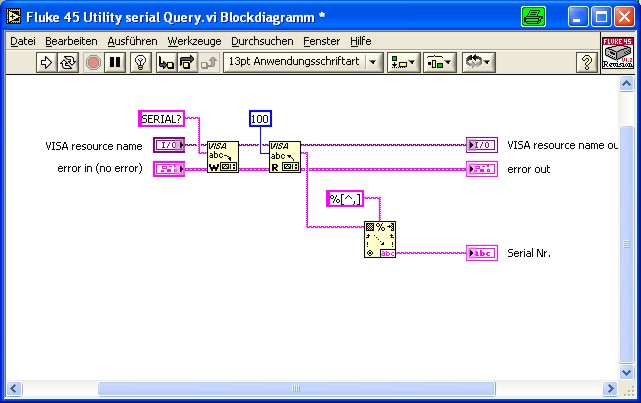Select the Scan From String node

click(380, 240)
